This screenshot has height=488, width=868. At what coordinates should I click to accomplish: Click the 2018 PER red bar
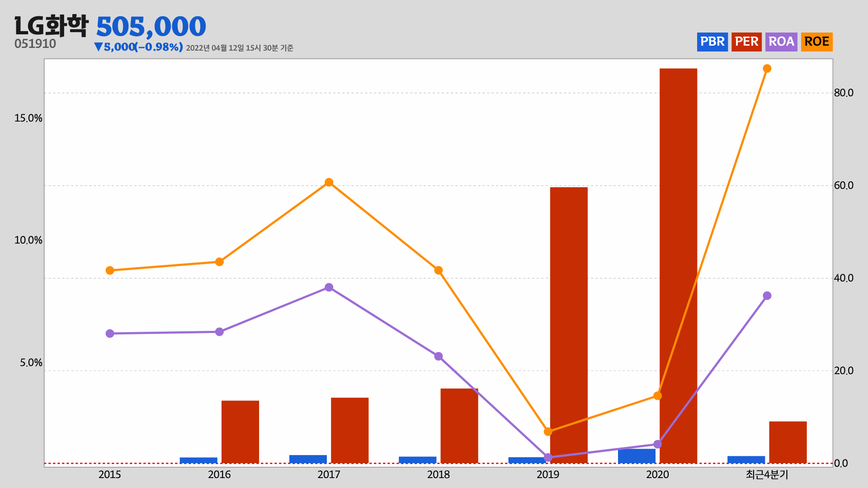459,426
